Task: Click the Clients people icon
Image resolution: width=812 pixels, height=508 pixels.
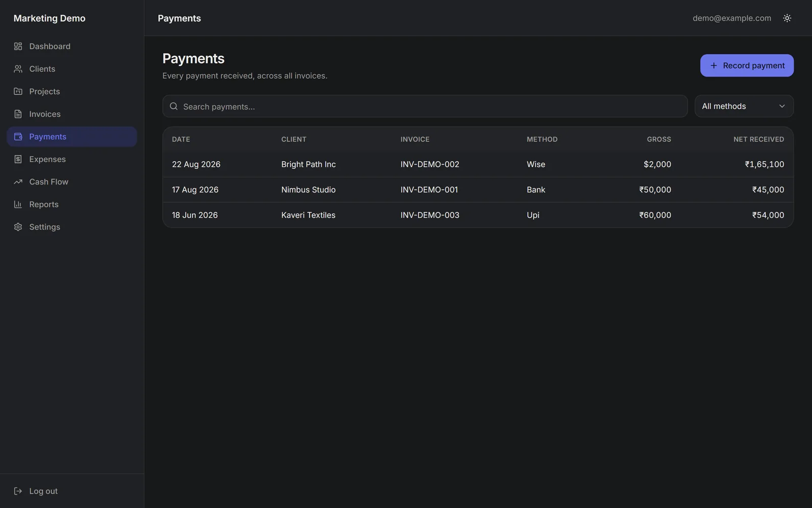Action: (18, 69)
